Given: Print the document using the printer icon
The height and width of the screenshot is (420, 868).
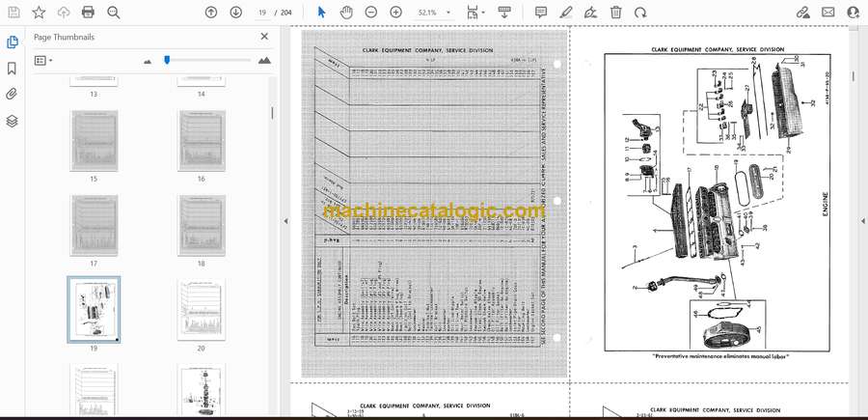Looking at the screenshot, I should click(88, 13).
